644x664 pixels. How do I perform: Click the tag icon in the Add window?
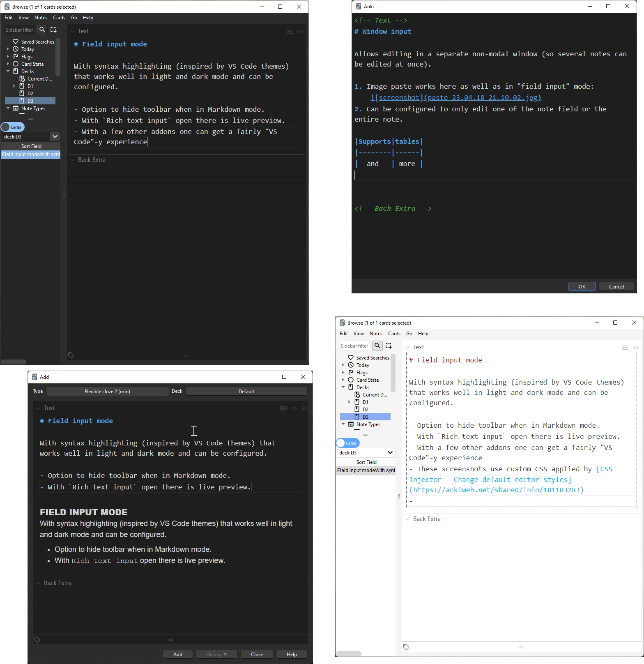(37, 640)
